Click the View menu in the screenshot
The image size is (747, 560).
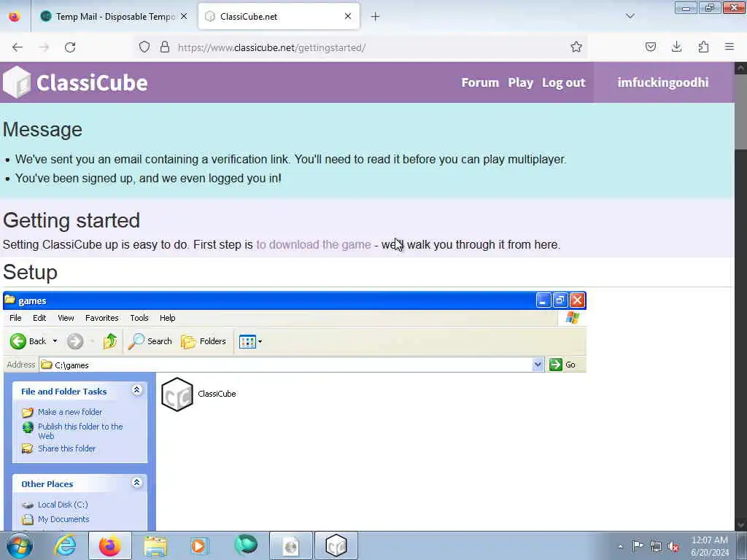(x=66, y=318)
